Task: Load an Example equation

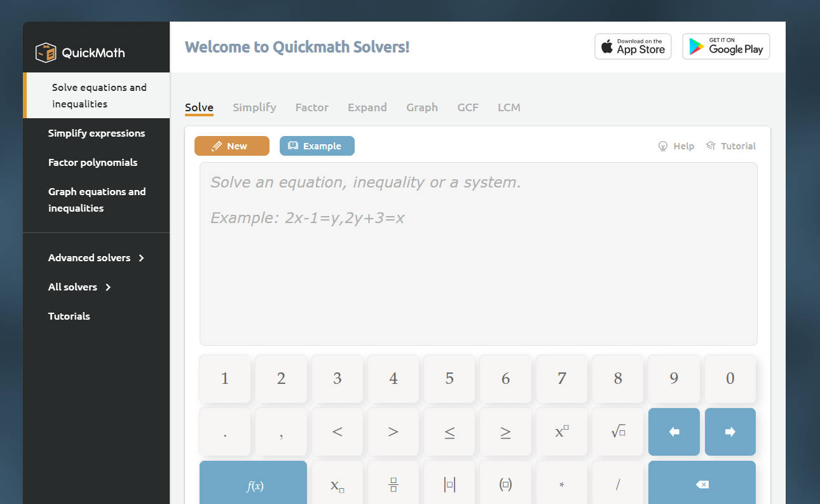Action: (x=317, y=146)
